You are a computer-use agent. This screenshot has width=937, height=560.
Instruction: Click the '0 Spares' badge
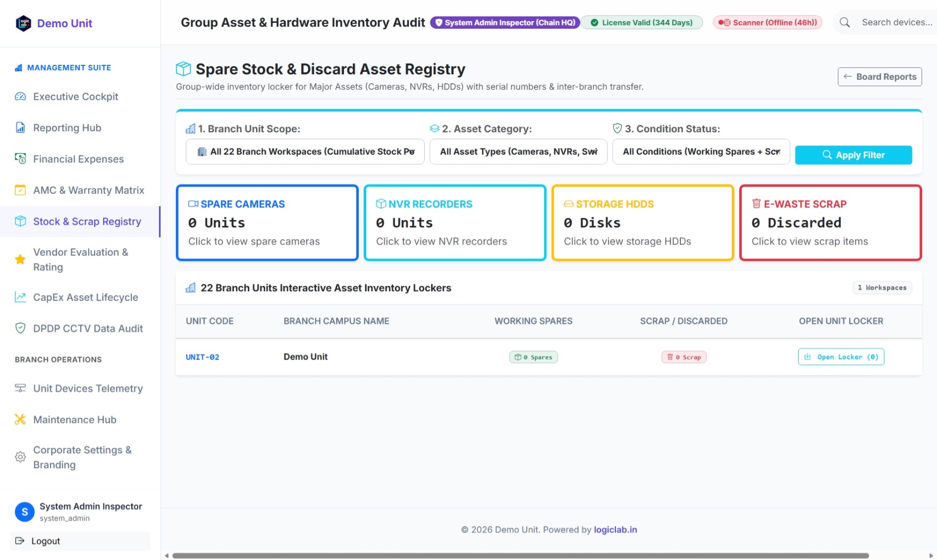click(534, 357)
